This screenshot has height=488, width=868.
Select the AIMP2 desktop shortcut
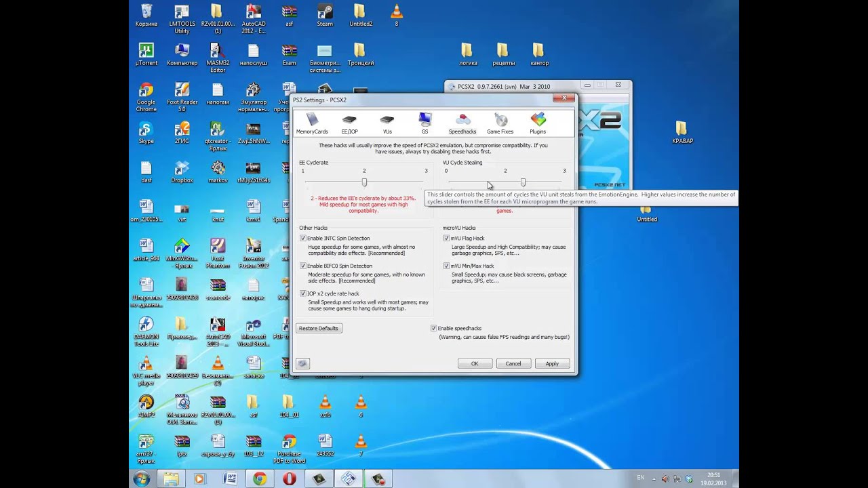(146, 406)
